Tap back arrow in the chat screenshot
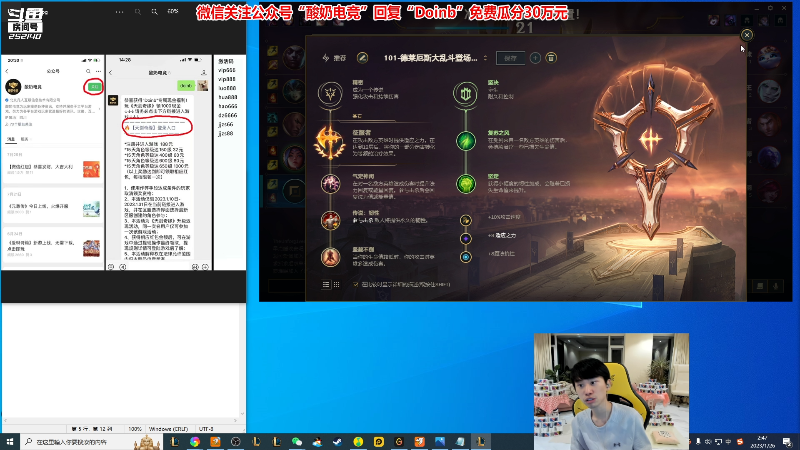Screen dimensions: 800x450 tap(111, 72)
